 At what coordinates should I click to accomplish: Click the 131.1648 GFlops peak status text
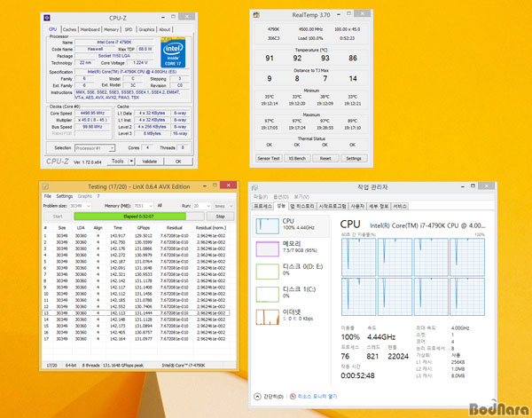click(123, 366)
